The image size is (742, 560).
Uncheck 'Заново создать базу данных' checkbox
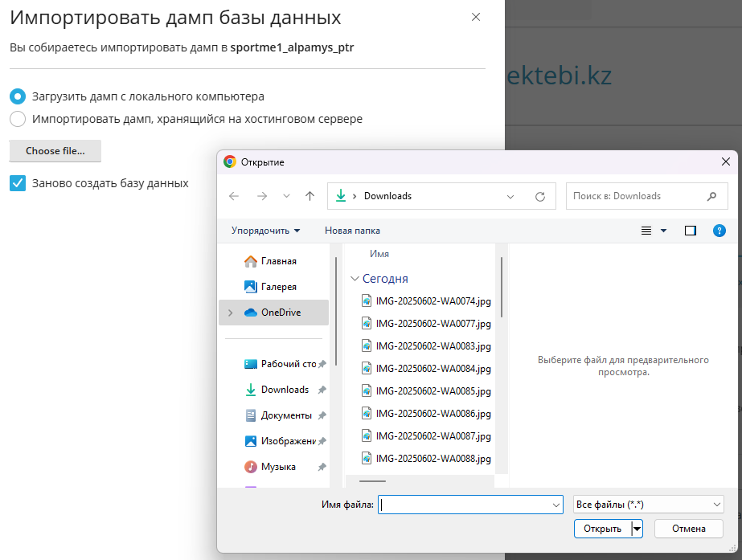point(18,183)
